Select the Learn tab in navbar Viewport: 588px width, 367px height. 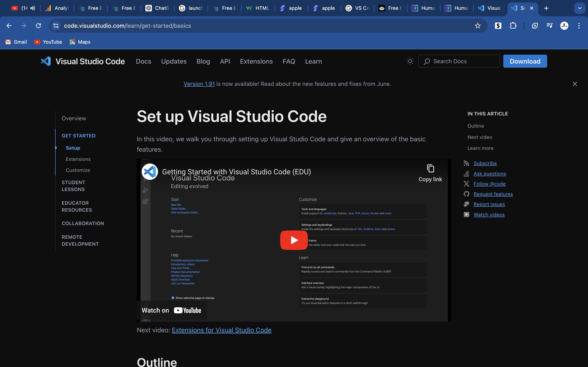313,61
